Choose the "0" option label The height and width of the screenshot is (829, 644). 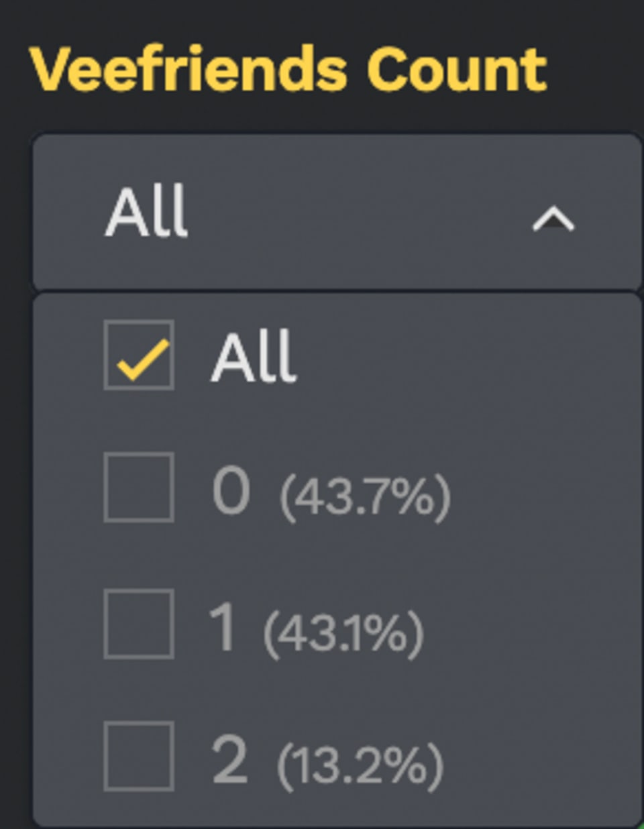(x=231, y=490)
